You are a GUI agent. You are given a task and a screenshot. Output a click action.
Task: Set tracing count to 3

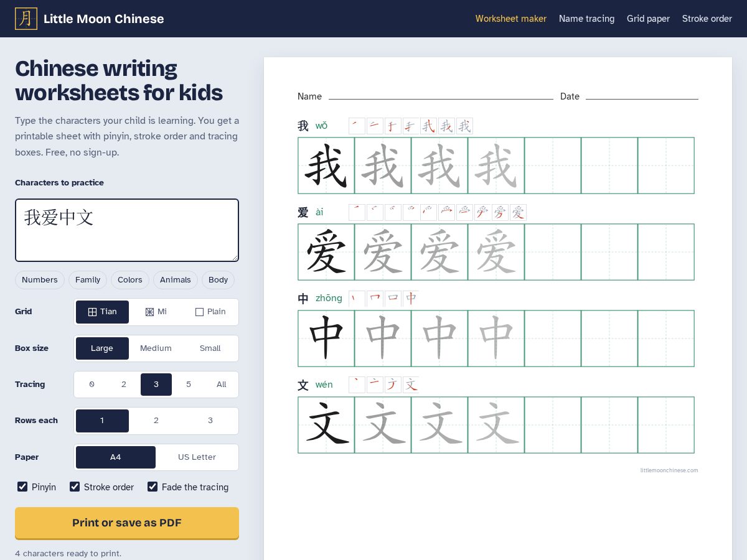(156, 385)
